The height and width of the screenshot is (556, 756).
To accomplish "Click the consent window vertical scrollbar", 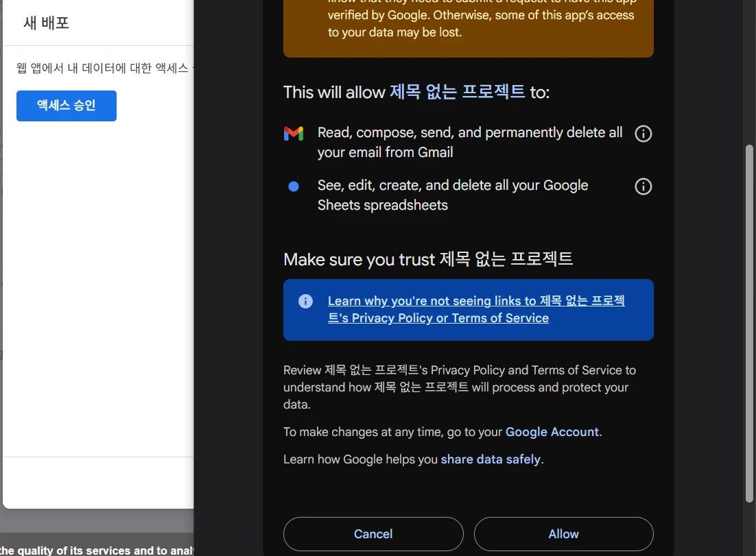I will click(749, 322).
